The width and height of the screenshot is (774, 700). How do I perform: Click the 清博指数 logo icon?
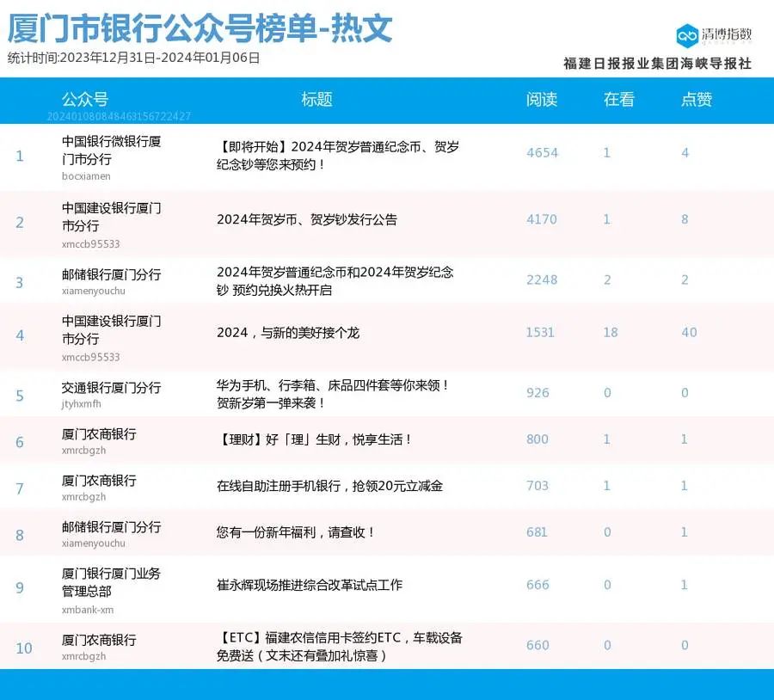pyautogui.click(x=686, y=35)
